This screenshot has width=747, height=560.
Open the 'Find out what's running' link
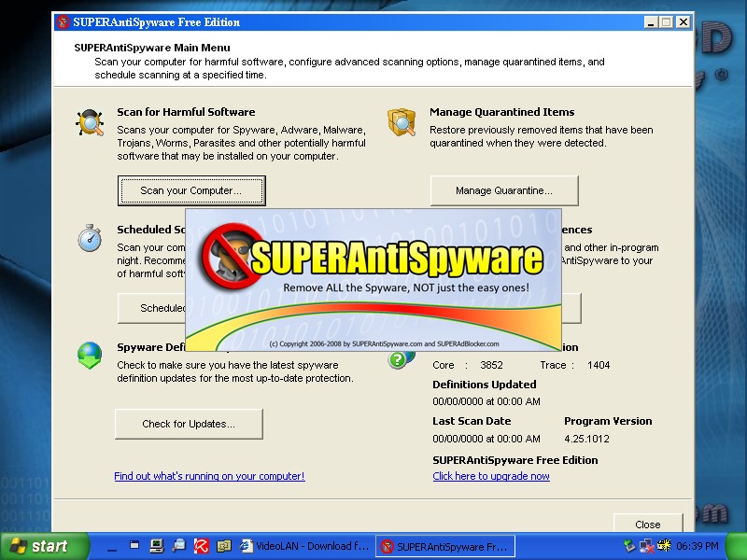pos(209,476)
